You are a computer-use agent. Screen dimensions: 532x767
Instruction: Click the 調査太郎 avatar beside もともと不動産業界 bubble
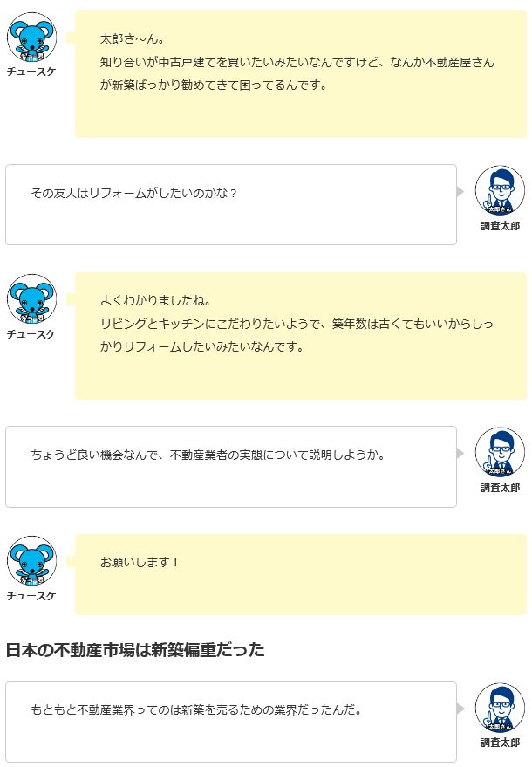[x=500, y=708]
